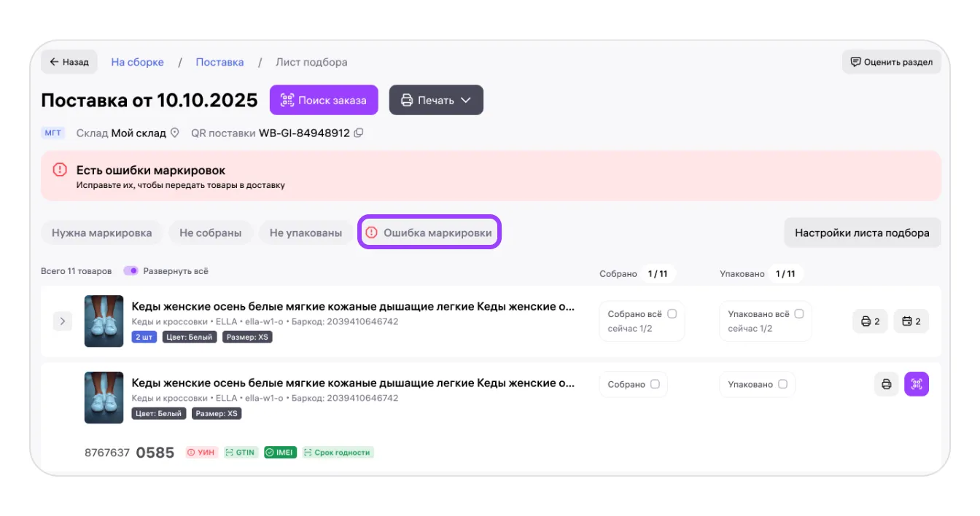980x516 pixels.
Task: Click the printer icon in second product row
Action: tap(886, 384)
